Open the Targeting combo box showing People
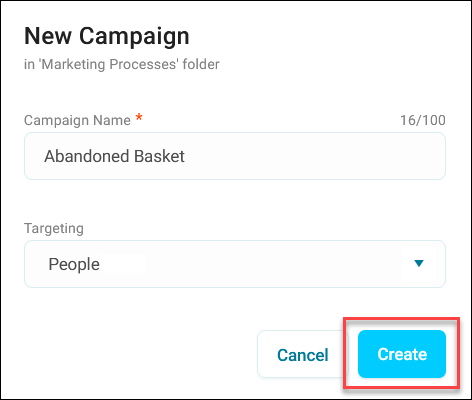Screen dimensions: 472x400 [x=235, y=264]
